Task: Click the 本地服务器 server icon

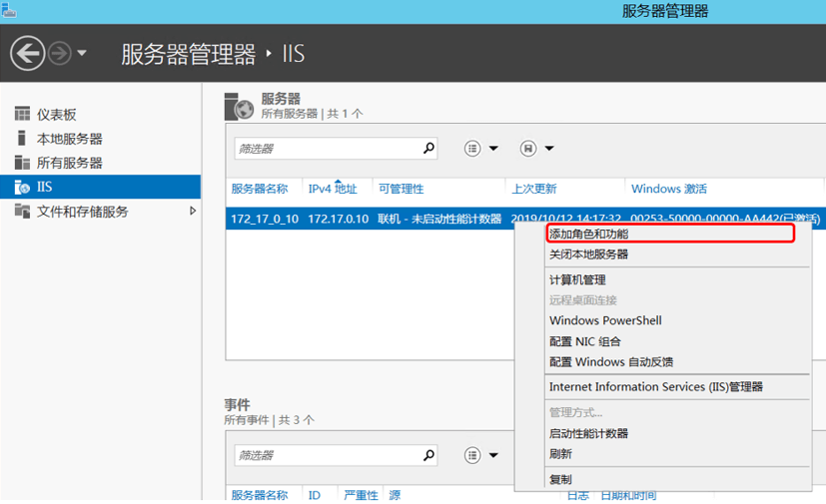Action: 22,138
